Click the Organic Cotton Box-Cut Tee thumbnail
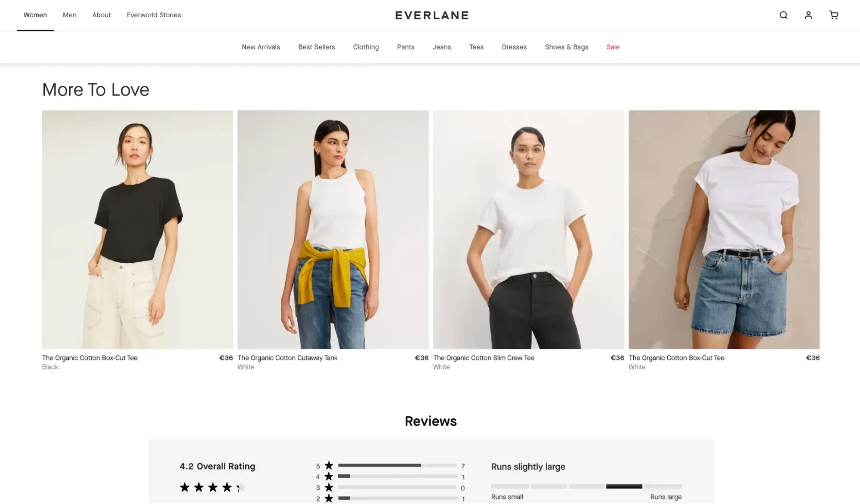The height and width of the screenshot is (504, 860). tap(137, 229)
